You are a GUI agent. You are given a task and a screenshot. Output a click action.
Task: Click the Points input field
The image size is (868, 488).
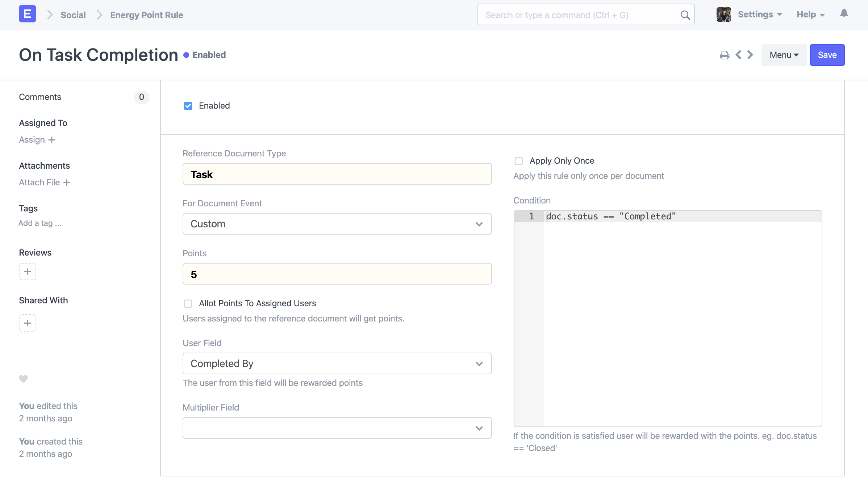coord(337,274)
